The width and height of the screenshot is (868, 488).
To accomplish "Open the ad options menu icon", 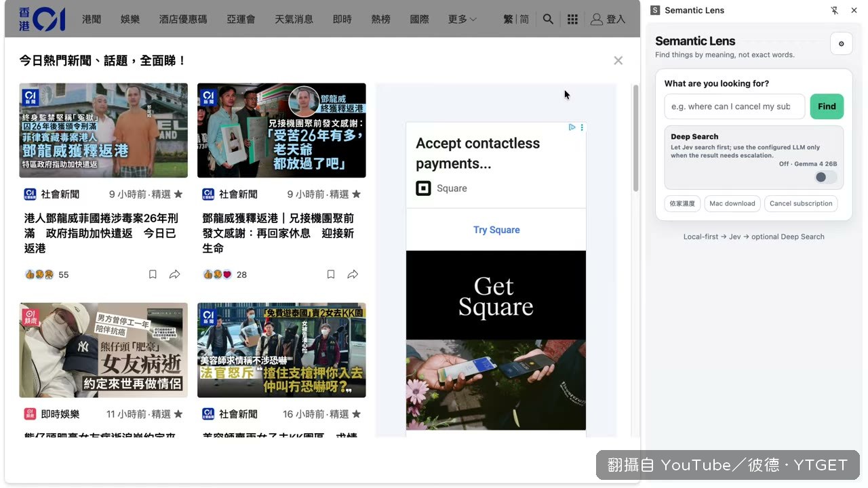I will [x=582, y=127].
